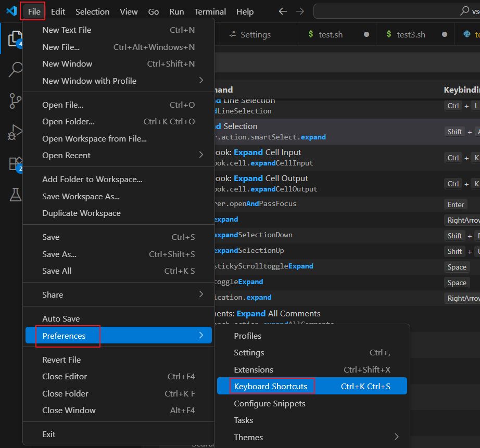Open the Terminal menu
This screenshot has width=480, height=448.
pyautogui.click(x=210, y=11)
